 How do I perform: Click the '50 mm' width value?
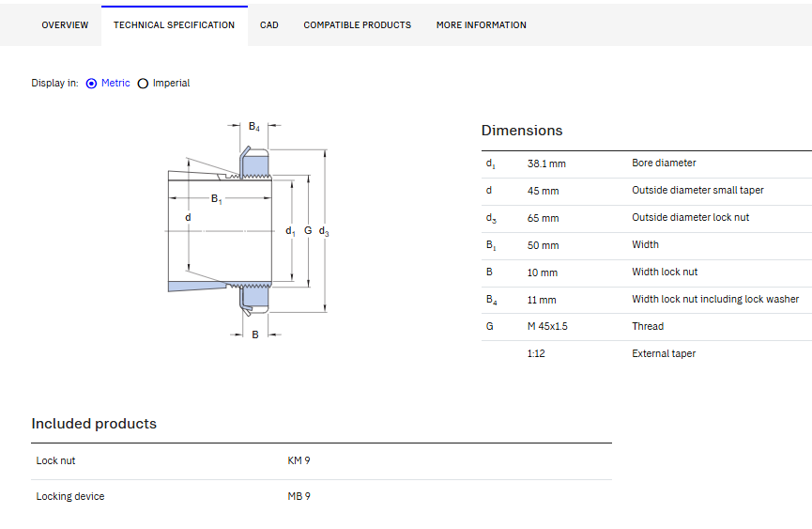(544, 245)
